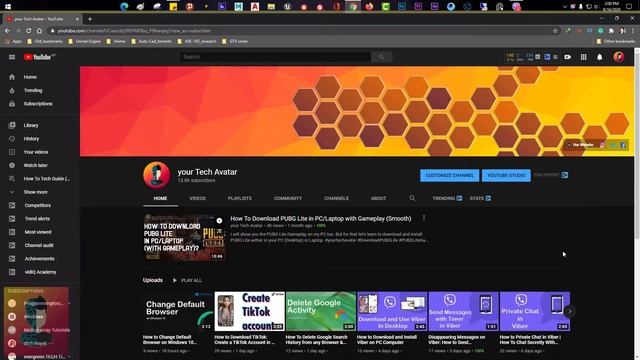Switch to the About tab
The height and width of the screenshot is (360, 640).
point(378,198)
